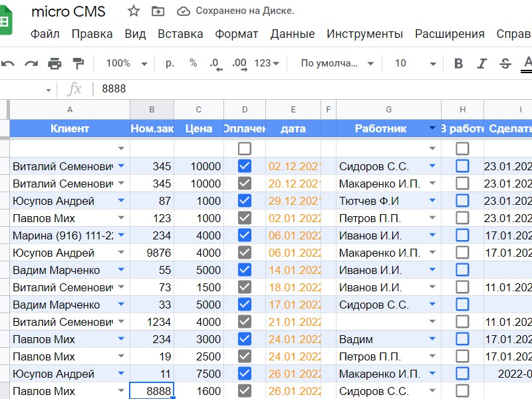Click date cell 29.12.2021
The image size is (532, 399).
293,201
